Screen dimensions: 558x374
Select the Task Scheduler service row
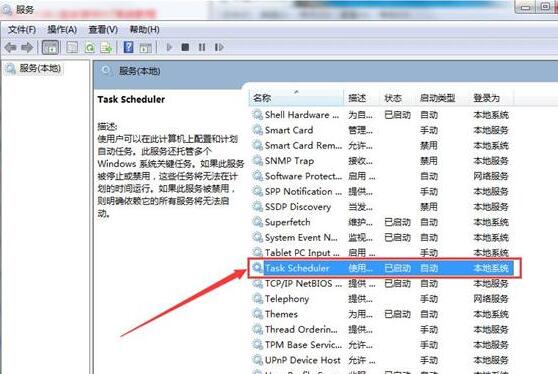tap(381, 268)
